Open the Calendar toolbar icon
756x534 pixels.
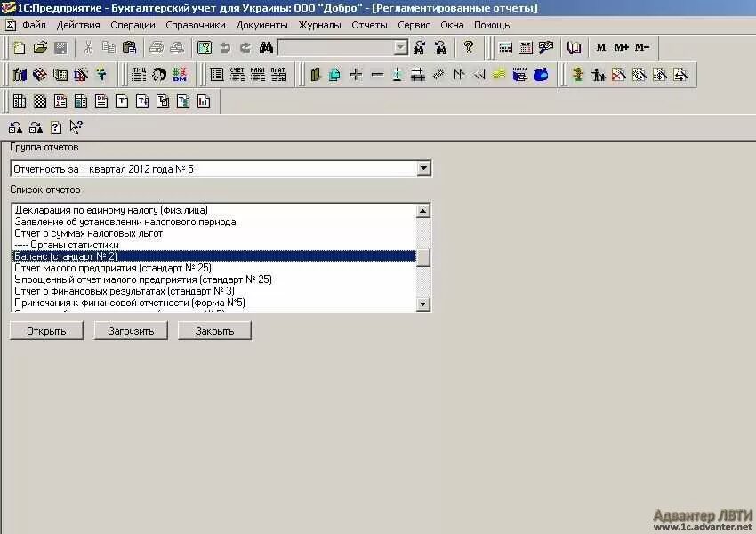tap(526, 47)
